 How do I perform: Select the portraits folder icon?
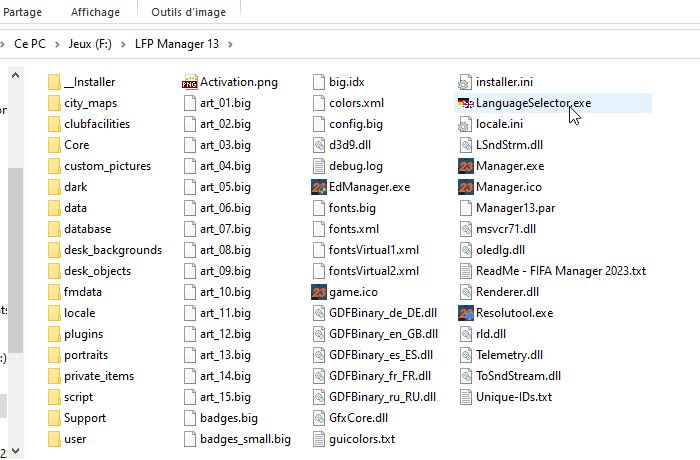[x=54, y=355]
